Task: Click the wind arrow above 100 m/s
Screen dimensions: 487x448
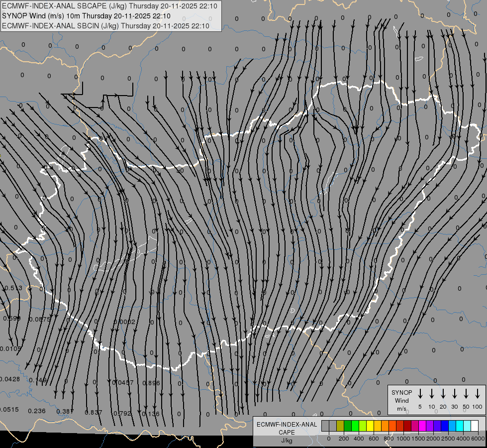Action: [478, 393]
